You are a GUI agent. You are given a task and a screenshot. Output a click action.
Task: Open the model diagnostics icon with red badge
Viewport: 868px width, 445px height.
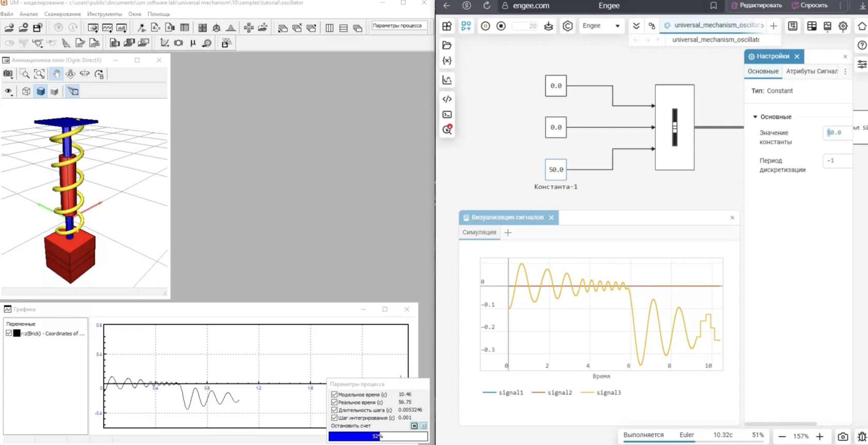point(447,130)
